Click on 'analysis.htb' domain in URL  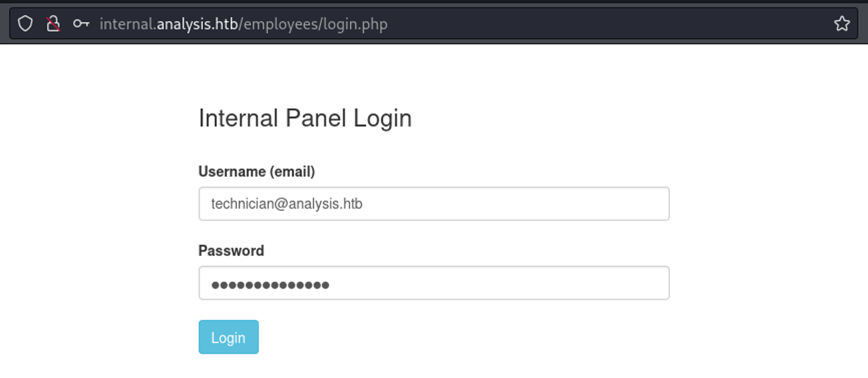(197, 24)
